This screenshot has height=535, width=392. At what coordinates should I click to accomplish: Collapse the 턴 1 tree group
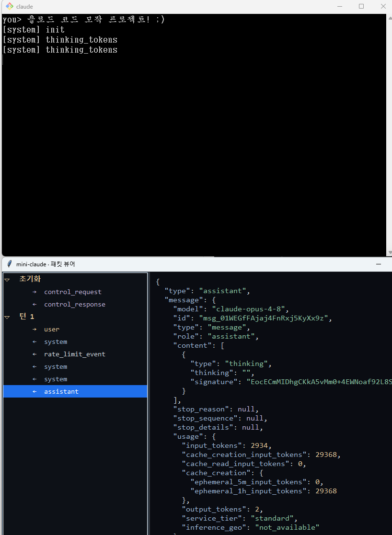[7, 318]
